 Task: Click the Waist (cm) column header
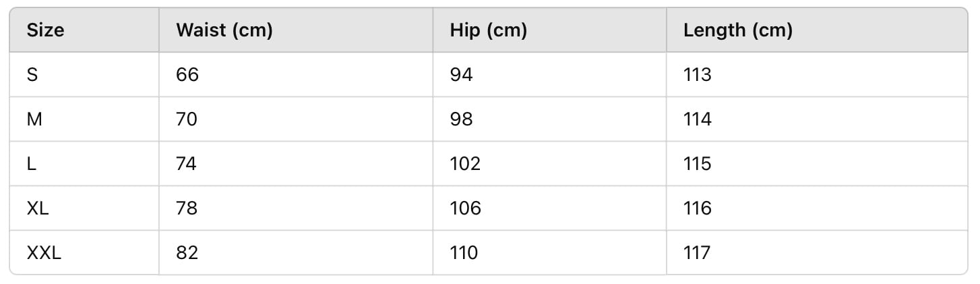[x=224, y=30]
